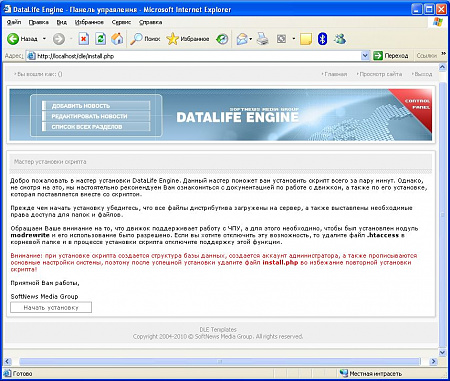450x381 pixels.
Task: Click the status bar page icon near Готово
Action: pos(7,373)
